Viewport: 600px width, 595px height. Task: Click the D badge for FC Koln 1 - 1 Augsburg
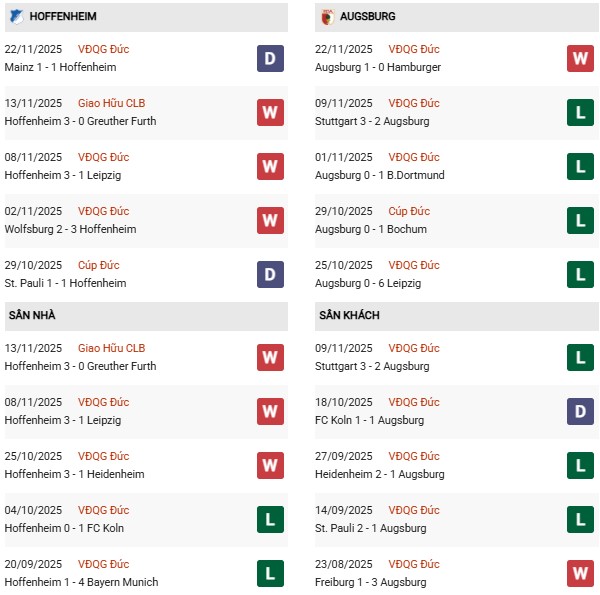pos(580,411)
